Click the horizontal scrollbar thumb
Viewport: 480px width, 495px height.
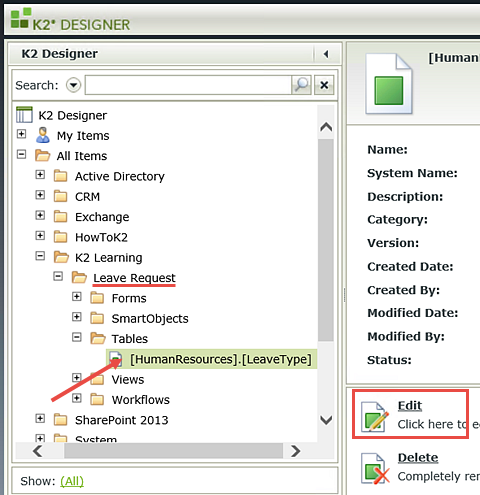click(x=174, y=451)
